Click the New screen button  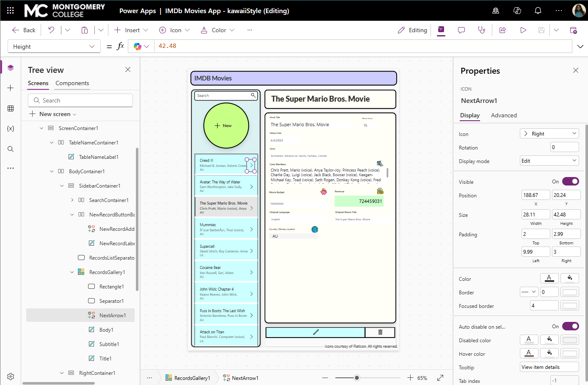pyautogui.click(x=53, y=114)
